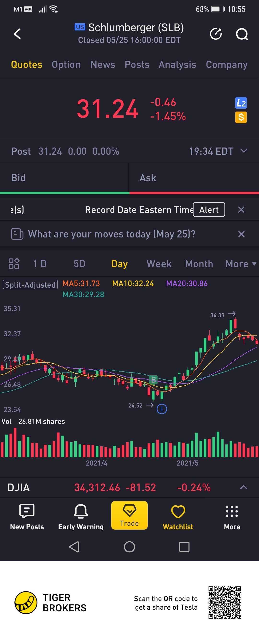Open the Posts tab

pyautogui.click(x=137, y=65)
